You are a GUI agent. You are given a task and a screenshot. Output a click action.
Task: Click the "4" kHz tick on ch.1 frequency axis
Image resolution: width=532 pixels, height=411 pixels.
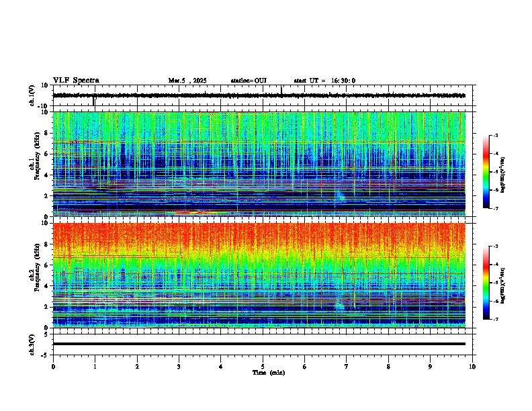(x=46, y=175)
